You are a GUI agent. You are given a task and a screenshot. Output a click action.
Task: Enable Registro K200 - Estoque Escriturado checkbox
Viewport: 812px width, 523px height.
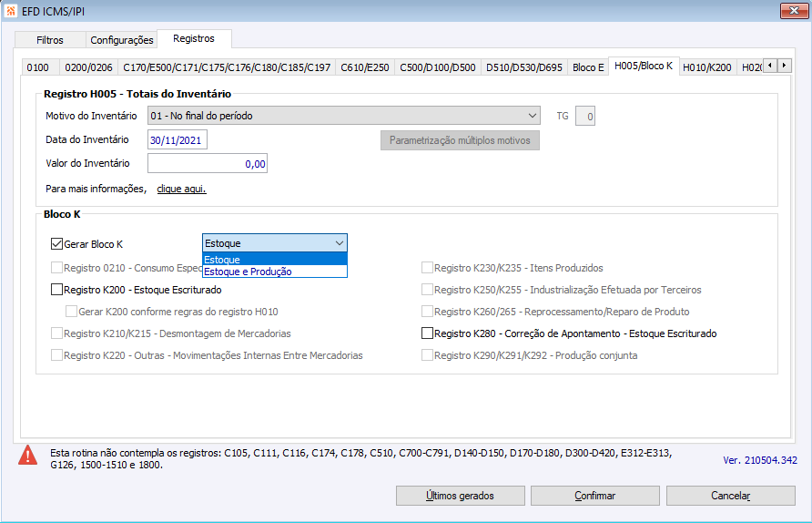pos(57,290)
